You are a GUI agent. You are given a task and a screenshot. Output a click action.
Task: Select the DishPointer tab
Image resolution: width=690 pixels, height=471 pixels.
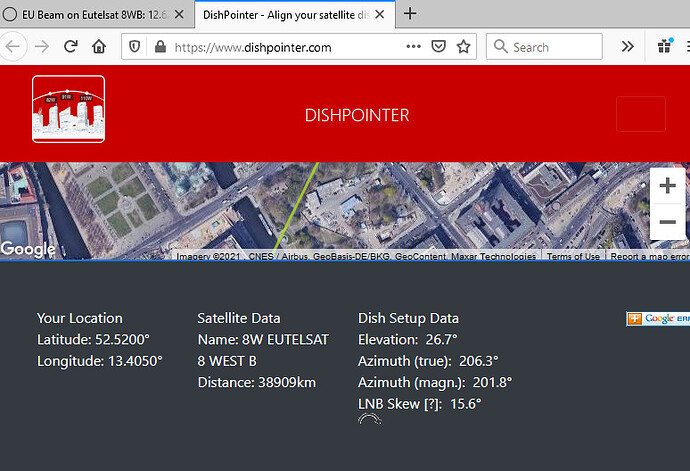[x=282, y=14]
